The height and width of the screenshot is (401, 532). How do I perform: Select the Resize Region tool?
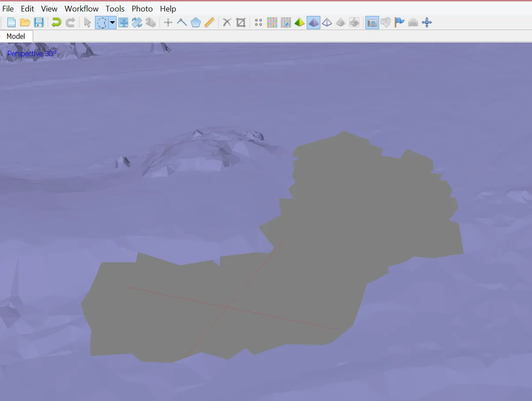[x=123, y=23]
